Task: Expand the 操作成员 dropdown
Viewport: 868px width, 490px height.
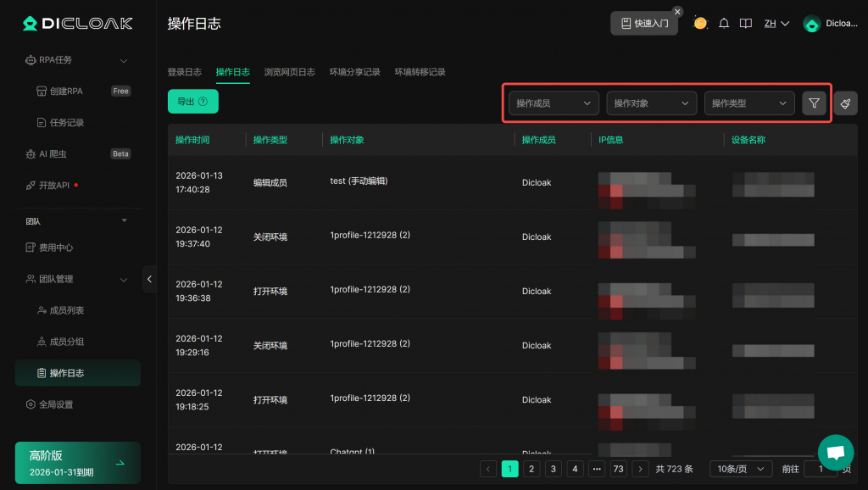Action: coord(554,103)
